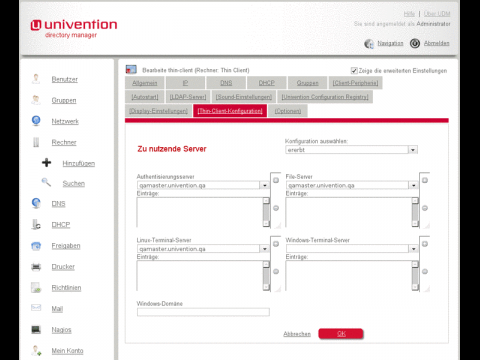Viewport: 480px width, 360px height.
Task: Click the add button beside File-Server
Action: [x=425, y=180]
